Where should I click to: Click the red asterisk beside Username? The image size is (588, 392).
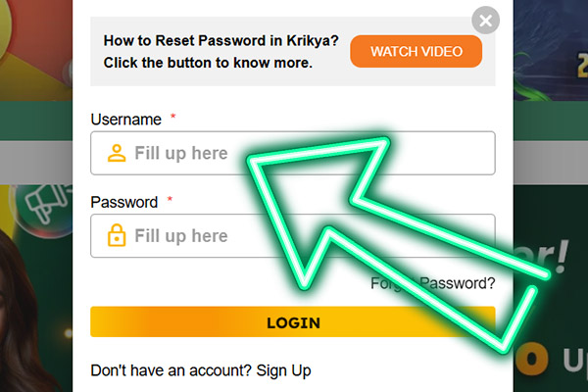[x=173, y=118]
